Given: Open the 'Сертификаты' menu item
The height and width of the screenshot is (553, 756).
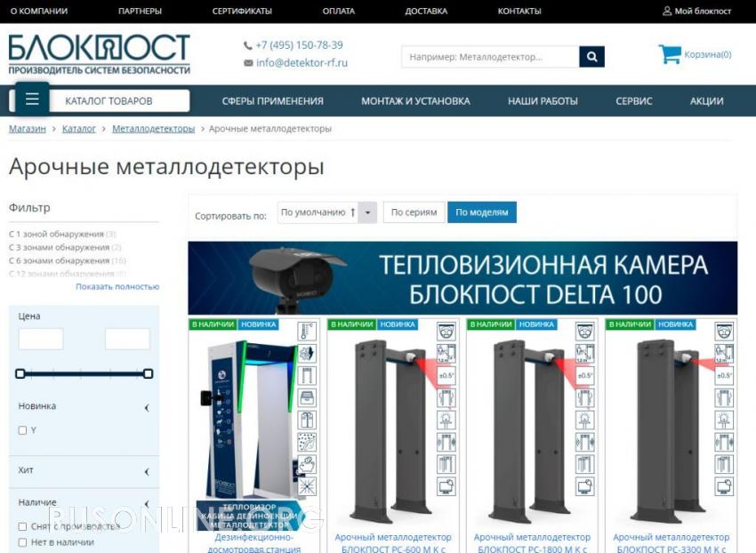Looking at the screenshot, I should pyautogui.click(x=242, y=11).
